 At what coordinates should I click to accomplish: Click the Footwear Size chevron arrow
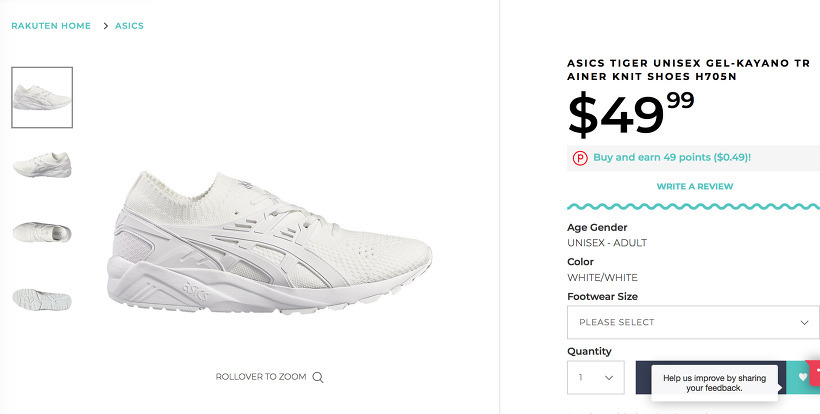(804, 322)
